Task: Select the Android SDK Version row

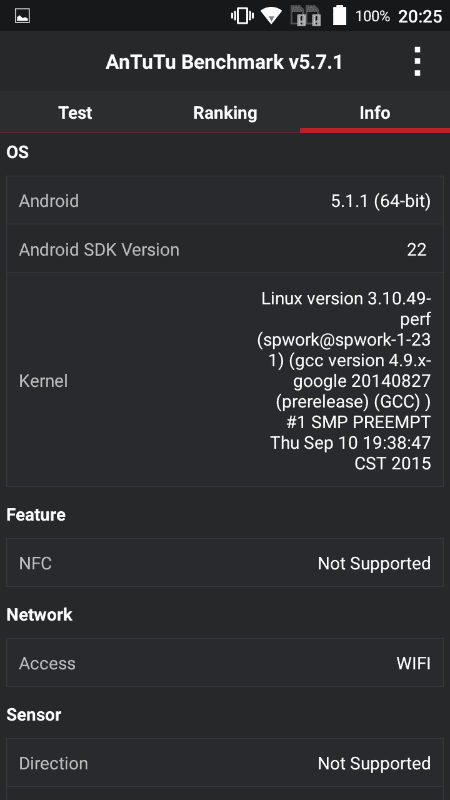Action: tap(225, 249)
